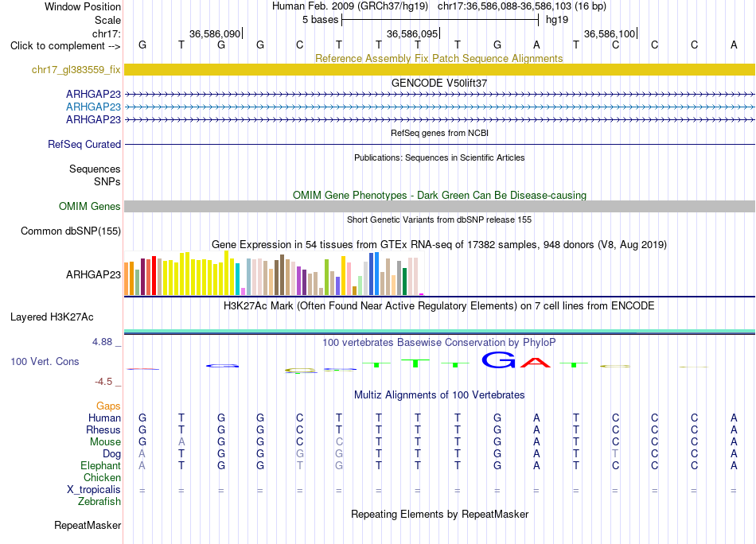Click the chr17: ruler label
This screenshot has width=756, height=544.
point(107,33)
